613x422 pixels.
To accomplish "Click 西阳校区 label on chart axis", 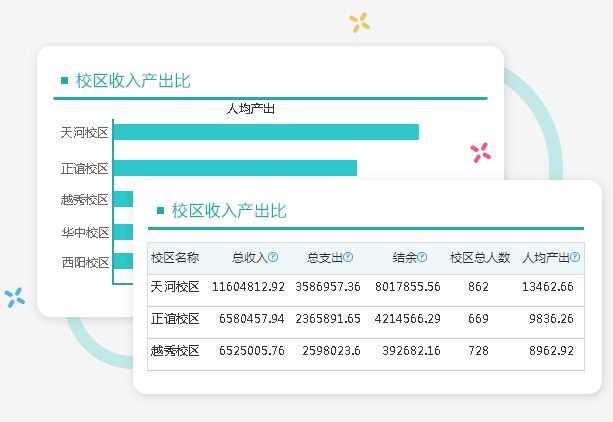I will [84, 263].
